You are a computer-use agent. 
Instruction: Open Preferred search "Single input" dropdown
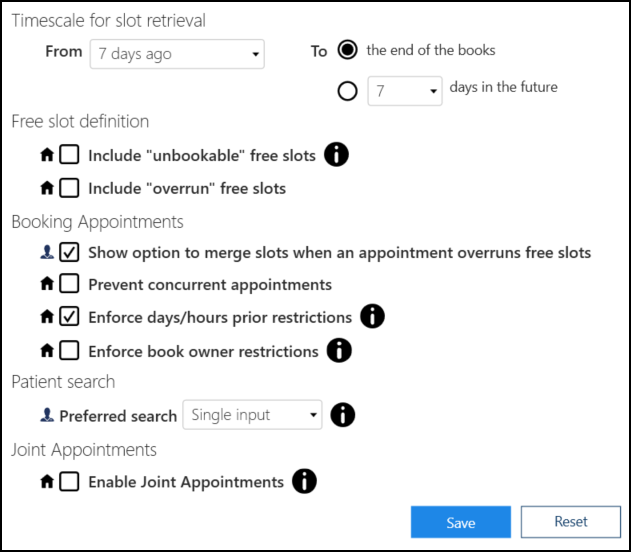(x=254, y=415)
